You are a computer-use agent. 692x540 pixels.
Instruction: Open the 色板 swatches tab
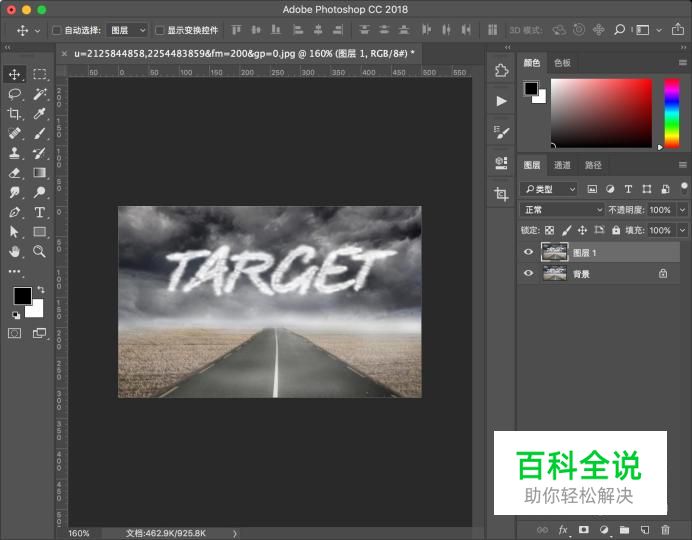562,63
